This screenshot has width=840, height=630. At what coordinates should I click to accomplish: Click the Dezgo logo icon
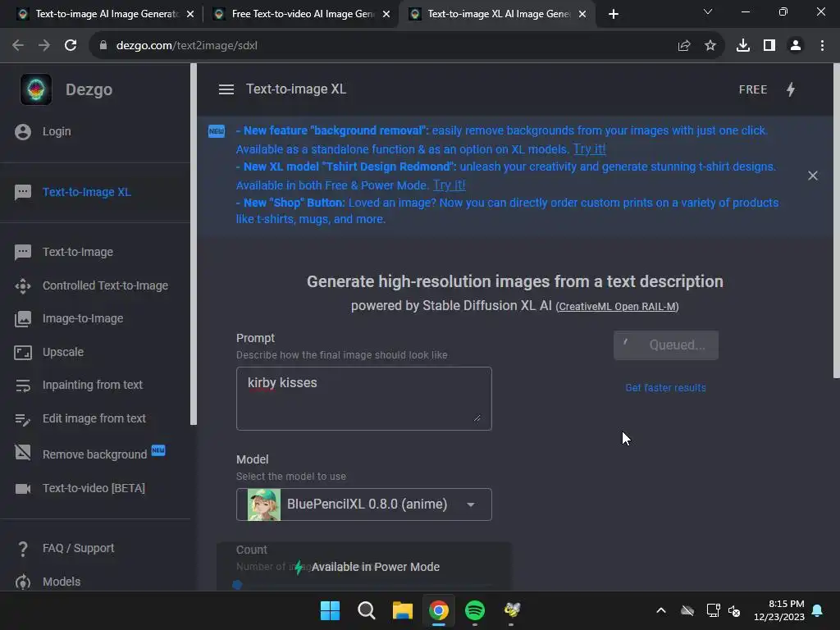pyautogui.click(x=36, y=89)
